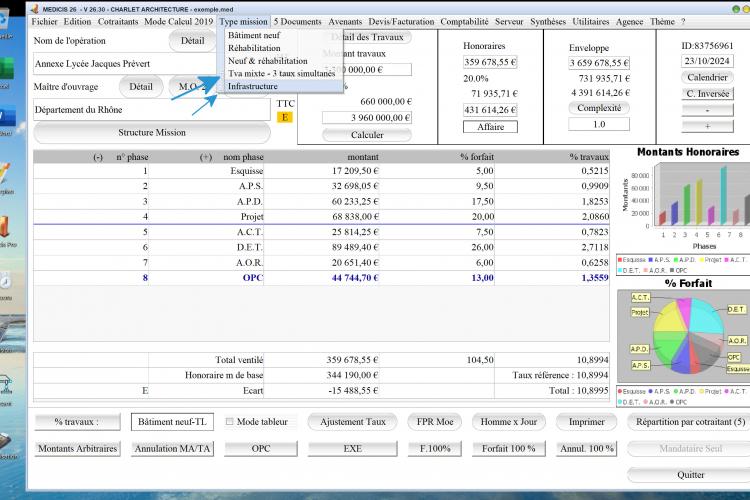Open Répartition par cotraitant (5)
Viewport: 750px width, 500px height.
(689, 422)
